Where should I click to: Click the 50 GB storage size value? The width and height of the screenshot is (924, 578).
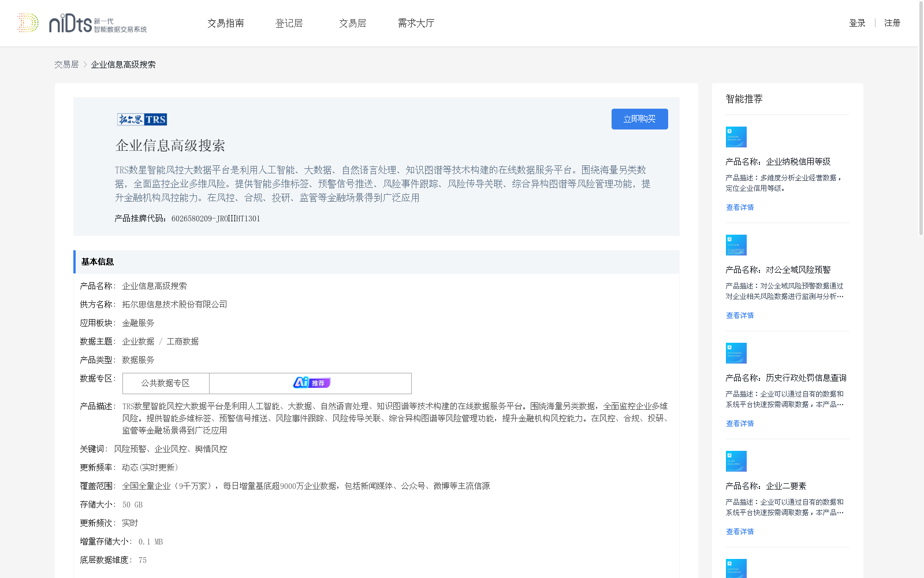click(132, 505)
